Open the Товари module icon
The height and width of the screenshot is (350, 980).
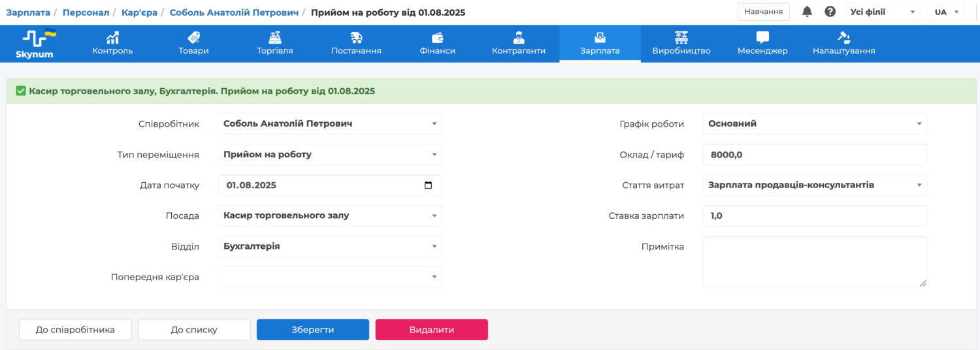(193, 38)
